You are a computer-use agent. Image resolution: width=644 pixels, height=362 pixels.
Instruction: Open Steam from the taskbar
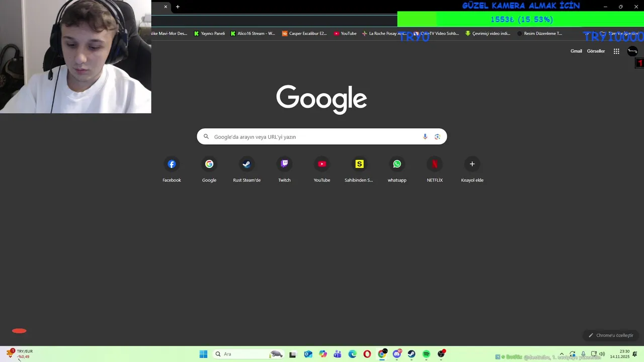(412, 354)
